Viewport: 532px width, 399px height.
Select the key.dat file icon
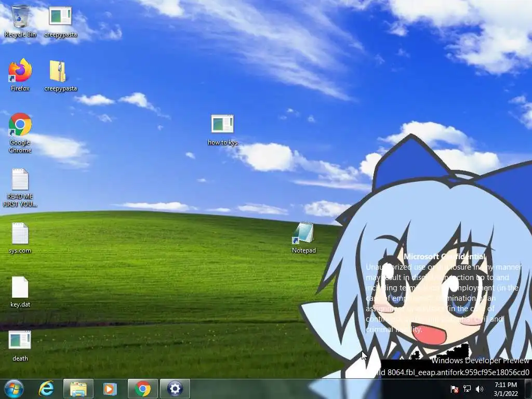[20, 291]
